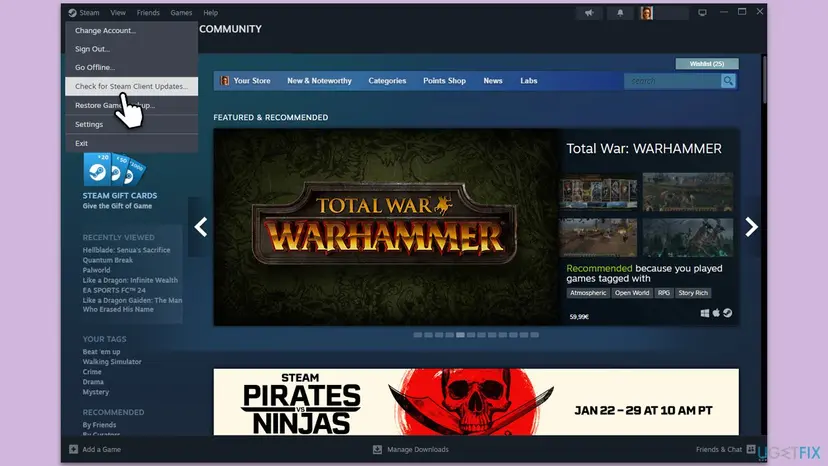Click the Manage Downloads icon

click(377, 449)
